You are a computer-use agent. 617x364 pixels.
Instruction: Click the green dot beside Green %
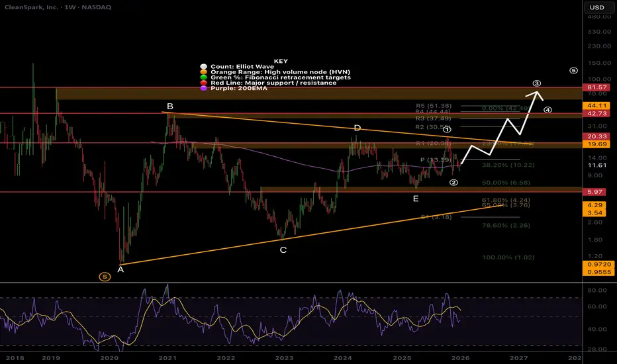click(203, 77)
